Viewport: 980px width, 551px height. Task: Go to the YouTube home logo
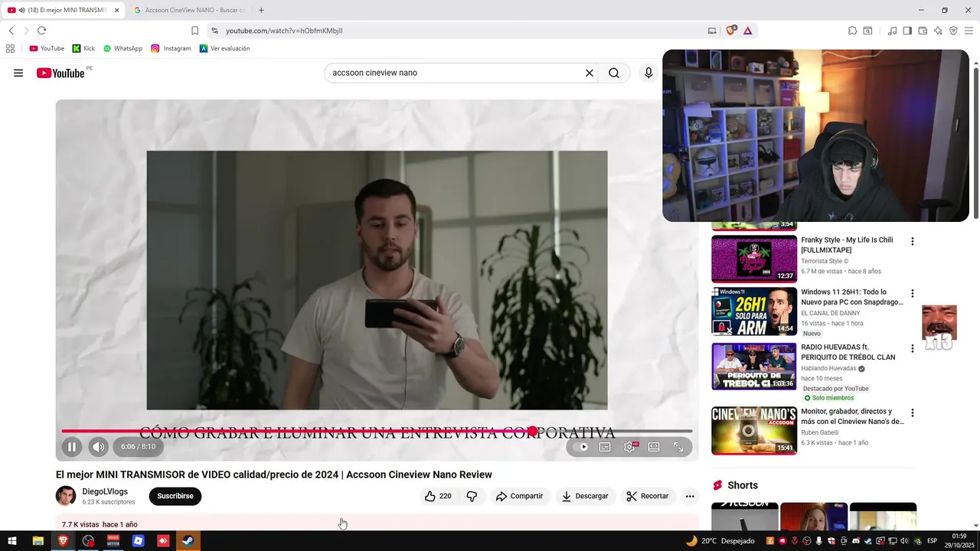click(x=60, y=73)
